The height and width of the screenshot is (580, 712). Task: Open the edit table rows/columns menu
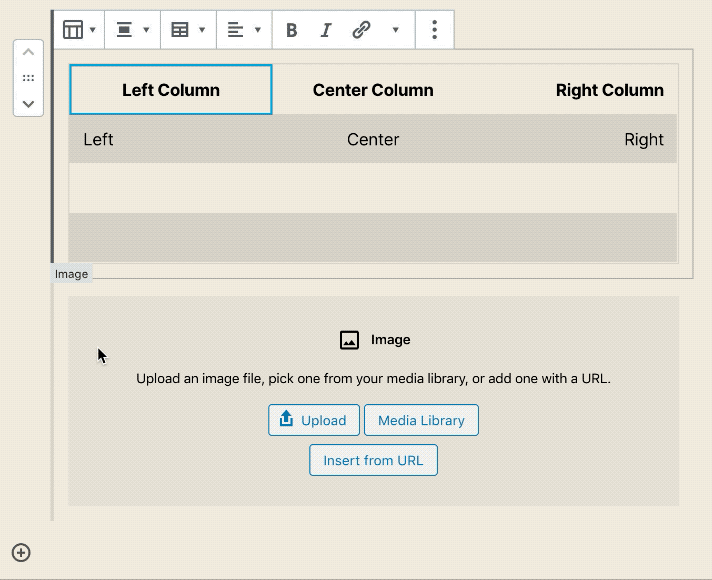coord(187,30)
